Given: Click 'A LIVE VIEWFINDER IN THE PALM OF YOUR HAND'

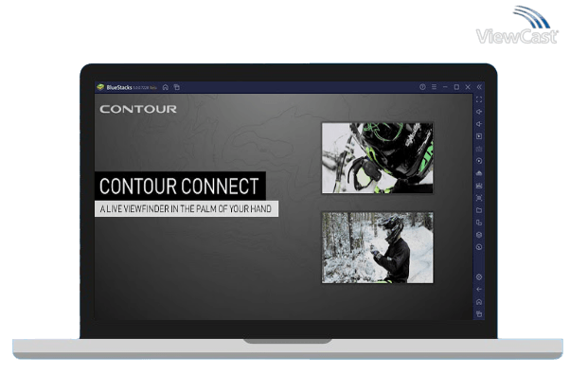Looking at the screenshot, I should click(186, 209).
